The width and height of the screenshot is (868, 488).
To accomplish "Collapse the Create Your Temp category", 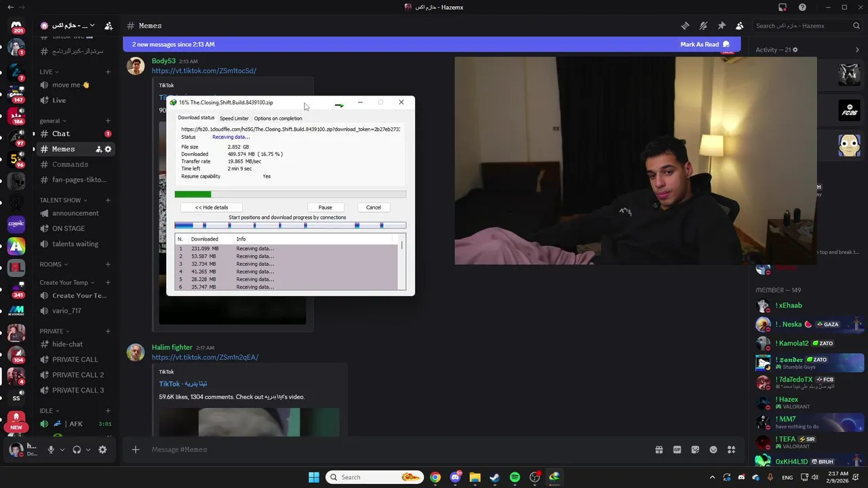I will [68, 283].
